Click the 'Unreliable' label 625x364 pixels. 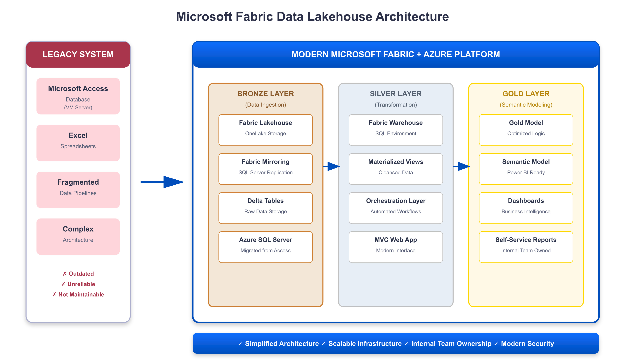point(78,284)
